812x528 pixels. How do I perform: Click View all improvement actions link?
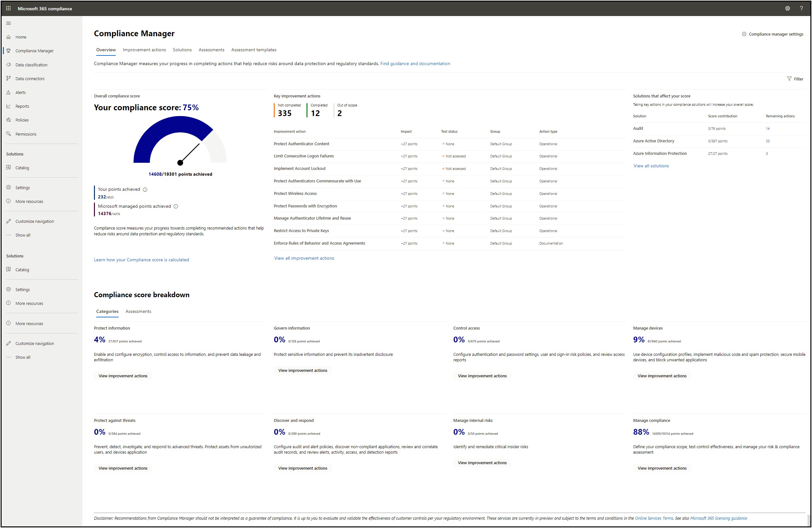[x=304, y=258]
